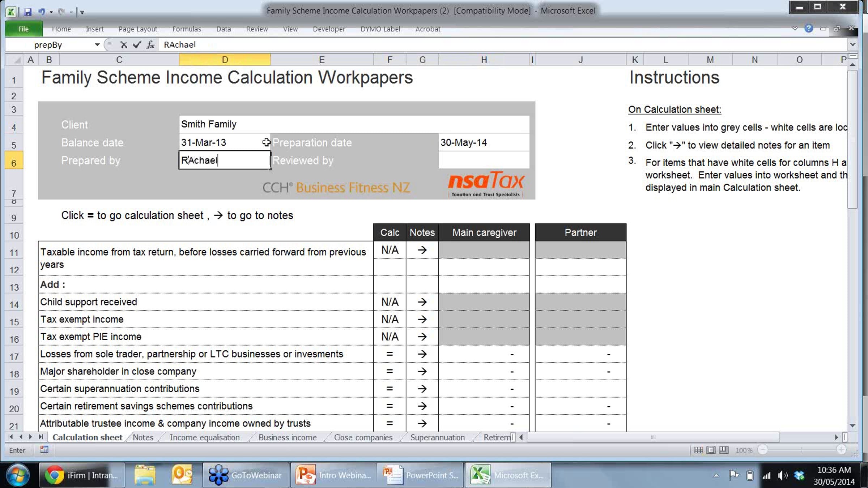
Task: Open the Formulas ribbon tab
Action: tap(186, 29)
